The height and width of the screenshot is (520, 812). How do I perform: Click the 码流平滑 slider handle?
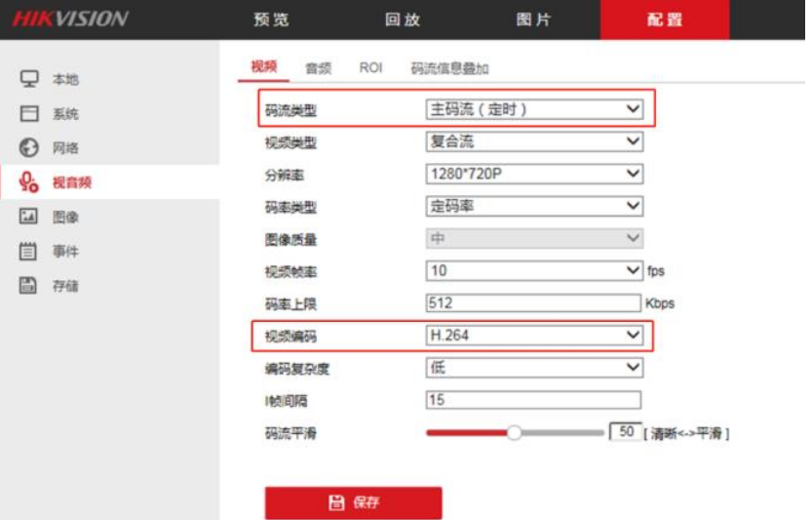click(514, 432)
